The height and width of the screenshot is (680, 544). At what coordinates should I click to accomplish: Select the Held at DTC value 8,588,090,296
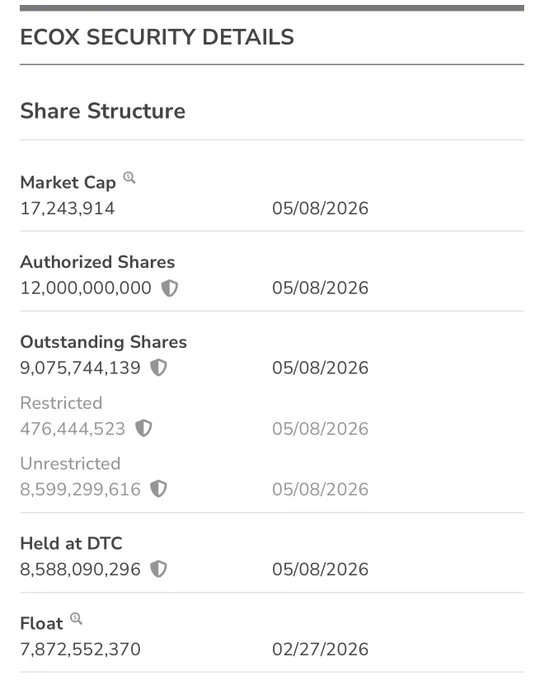pyautogui.click(x=81, y=569)
